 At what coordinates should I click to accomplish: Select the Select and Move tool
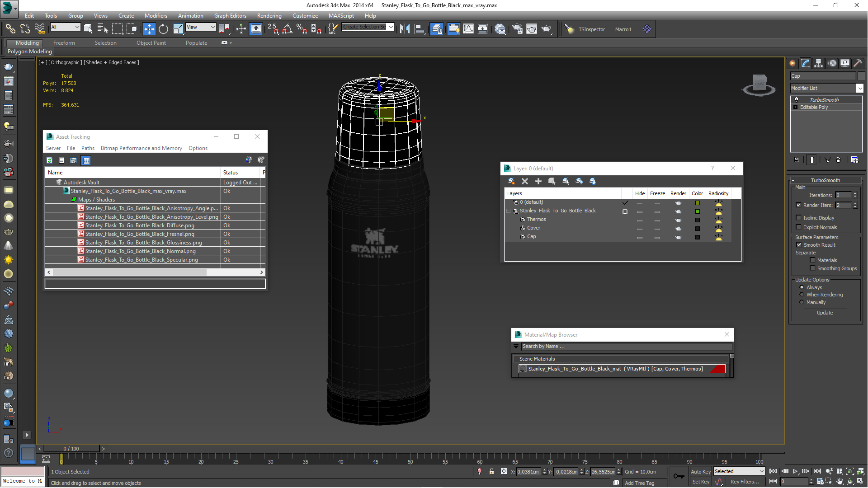149,29
